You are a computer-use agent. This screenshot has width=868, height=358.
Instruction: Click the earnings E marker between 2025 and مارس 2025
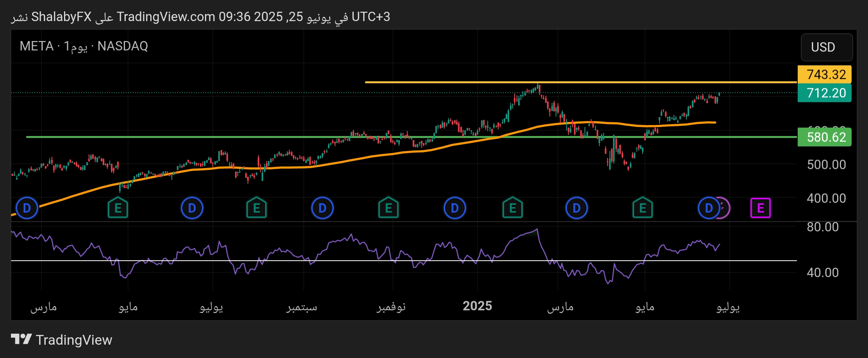click(x=513, y=208)
